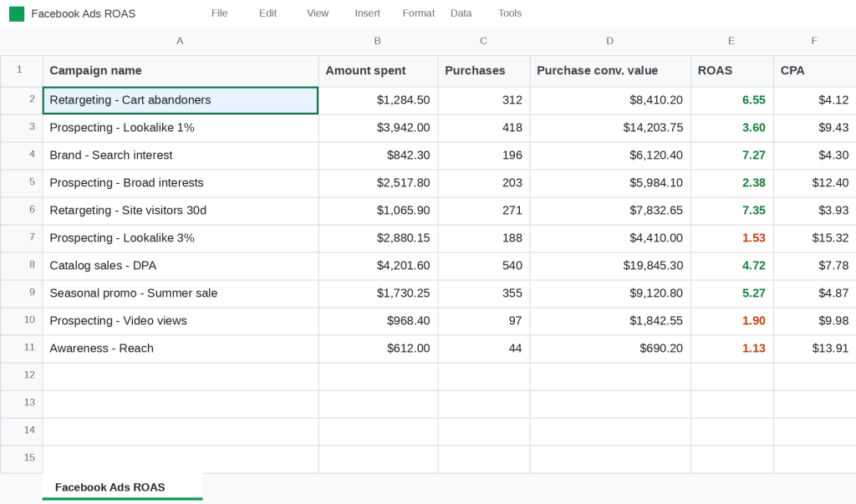Click amount spent $612.00
The width and height of the screenshot is (856, 504).
378,349
